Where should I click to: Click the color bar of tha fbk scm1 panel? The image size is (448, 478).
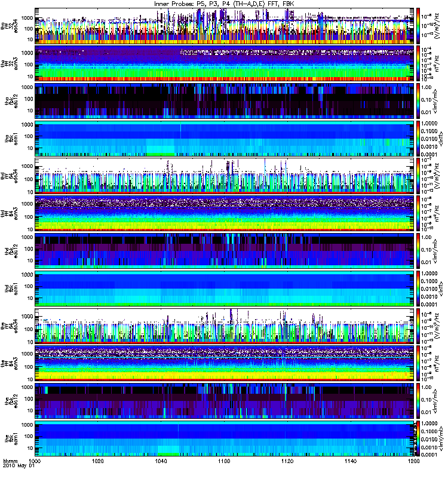[418, 139]
